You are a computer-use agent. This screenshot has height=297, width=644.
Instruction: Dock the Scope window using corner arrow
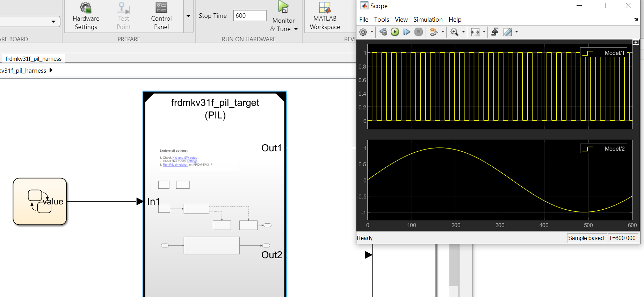pos(636,20)
